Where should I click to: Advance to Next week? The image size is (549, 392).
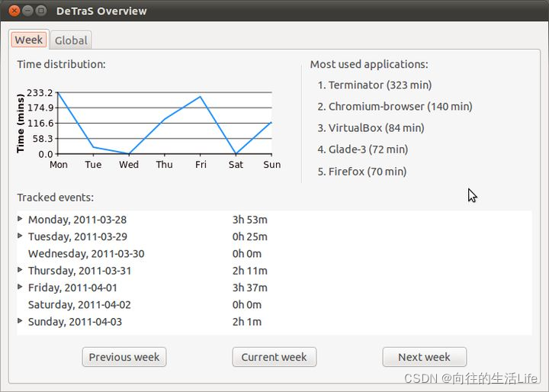tap(425, 357)
